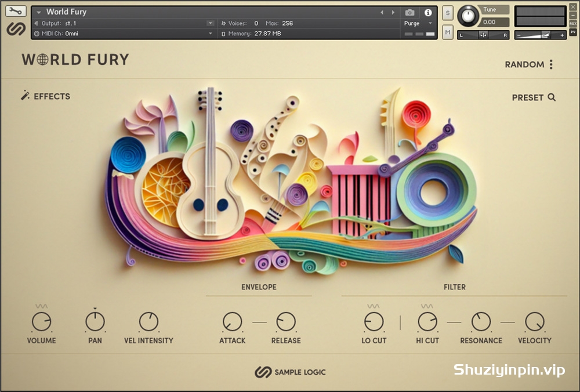
Task: Toggle modulation wave icon above LO CUT
Action: tap(373, 306)
